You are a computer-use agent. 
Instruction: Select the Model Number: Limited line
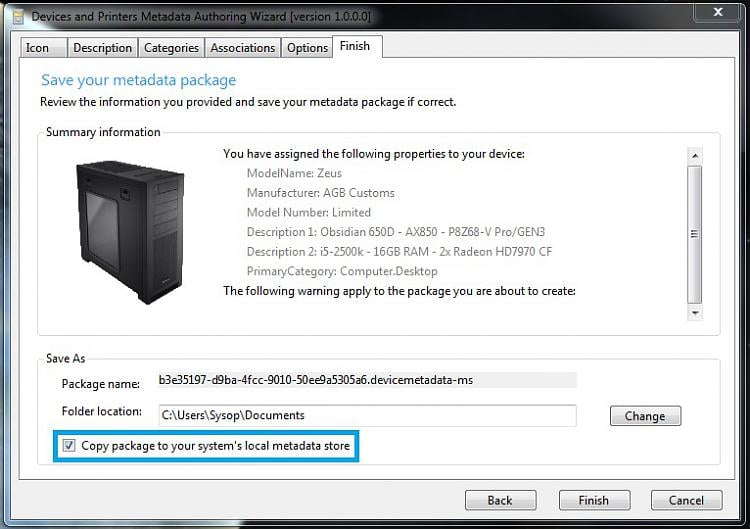click(x=309, y=212)
